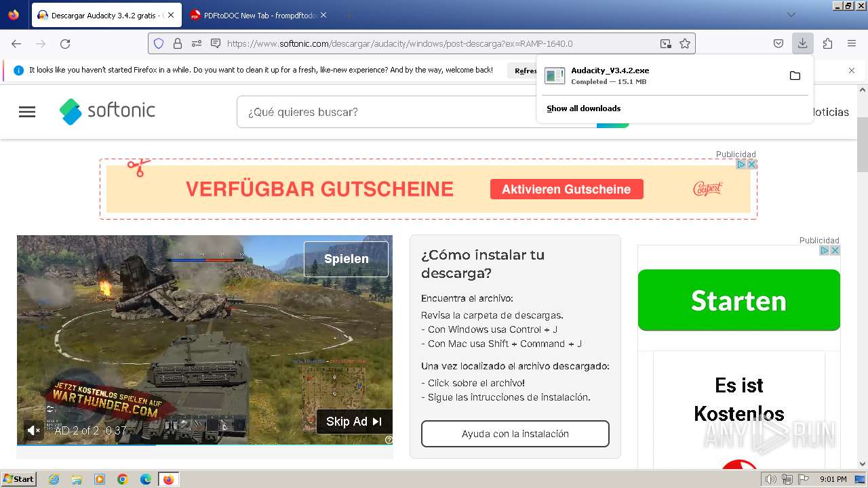868x488 pixels.
Task: Dismiss the Firefox refresh notification bar
Action: [852, 70]
